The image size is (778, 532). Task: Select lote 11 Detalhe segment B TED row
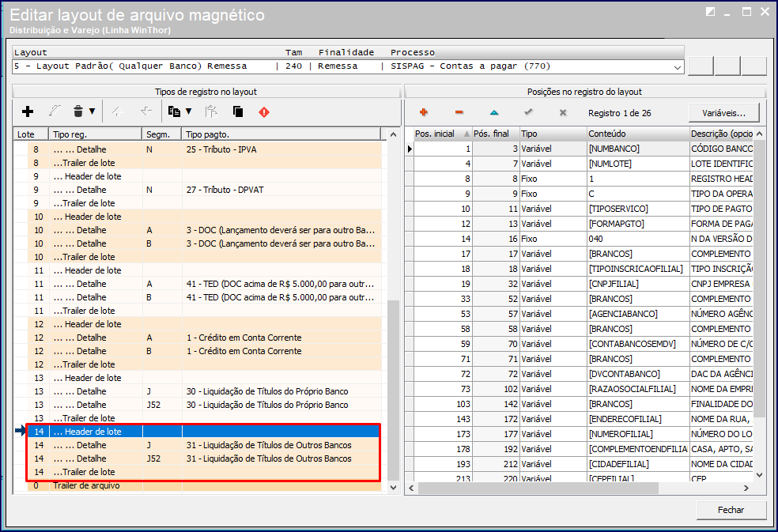(205, 297)
